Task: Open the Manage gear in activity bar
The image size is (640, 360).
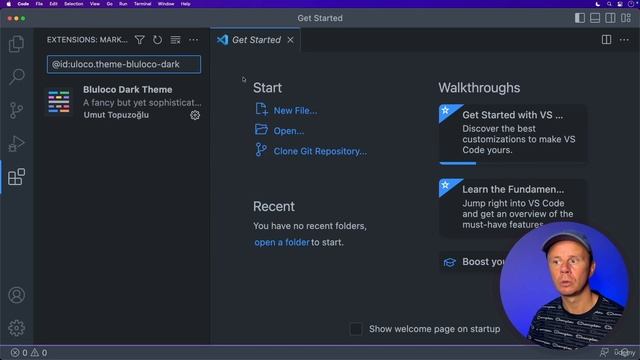Action: click(x=16, y=328)
